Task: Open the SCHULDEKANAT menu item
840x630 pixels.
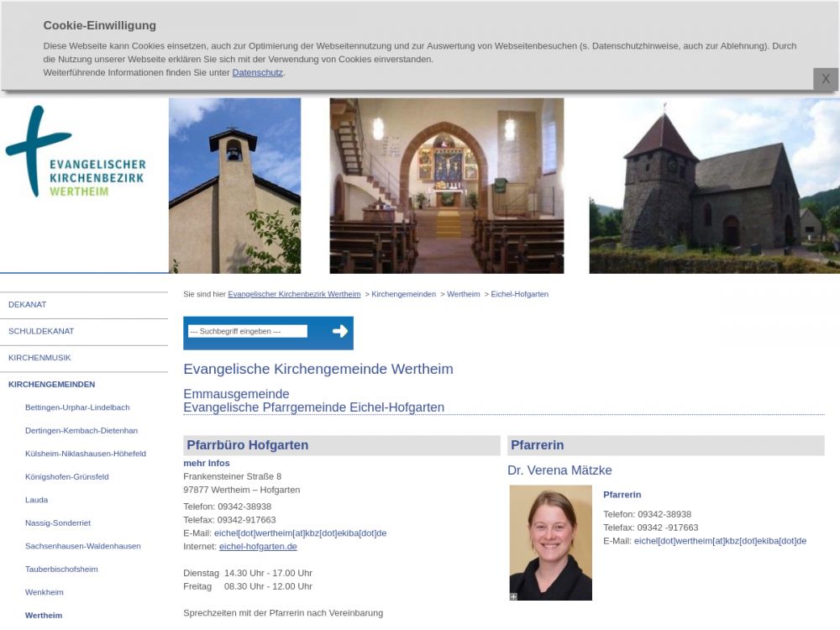Action: (x=41, y=332)
